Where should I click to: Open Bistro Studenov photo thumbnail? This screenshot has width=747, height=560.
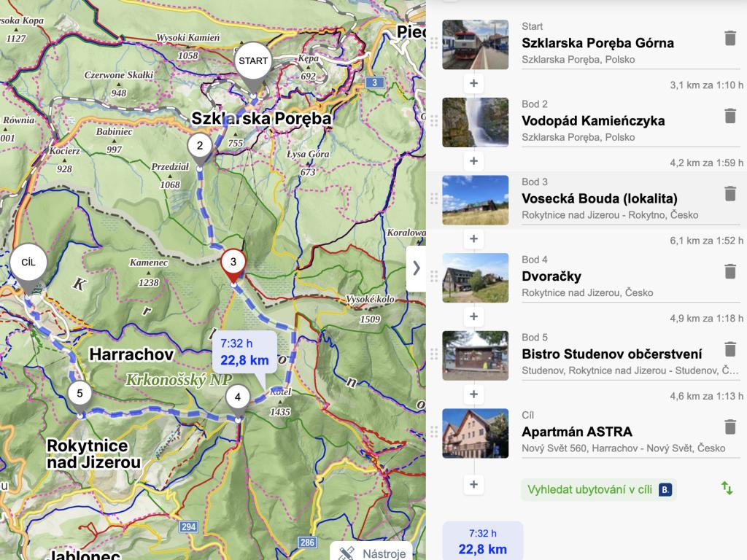(475, 355)
